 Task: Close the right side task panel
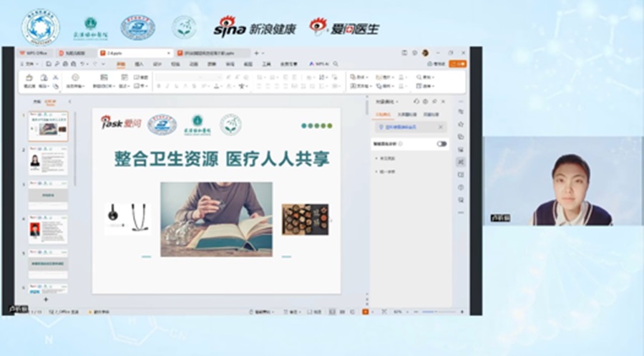click(443, 102)
